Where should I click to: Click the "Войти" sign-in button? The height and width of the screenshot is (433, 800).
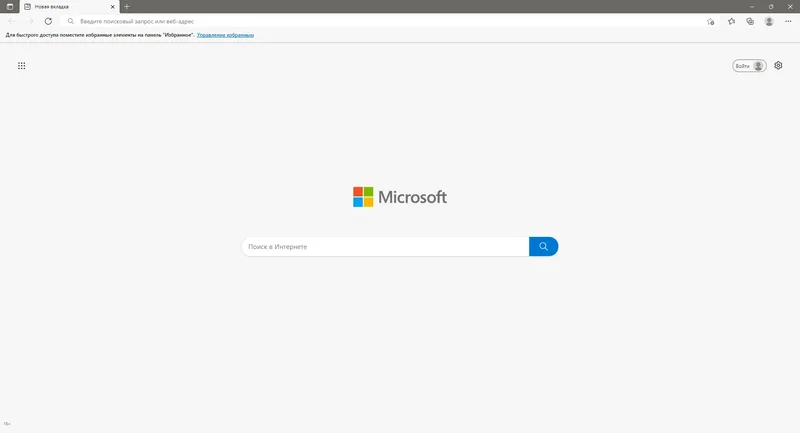click(x=749, y=66)
